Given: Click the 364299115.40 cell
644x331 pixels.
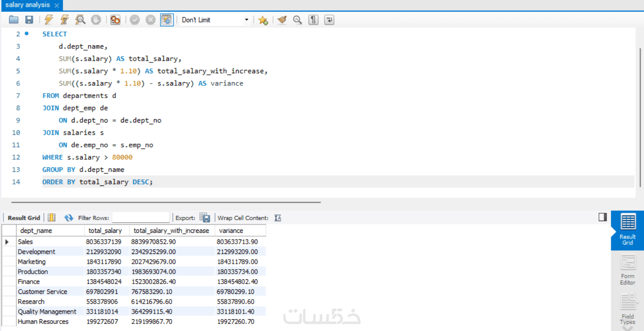Looking at the screenshot, I should click(171, 311).
